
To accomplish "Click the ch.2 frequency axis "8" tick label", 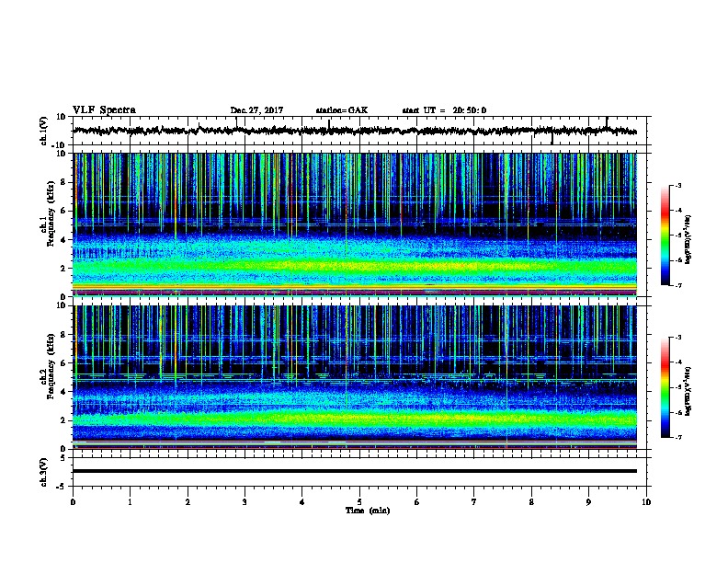I will (64, 335).
